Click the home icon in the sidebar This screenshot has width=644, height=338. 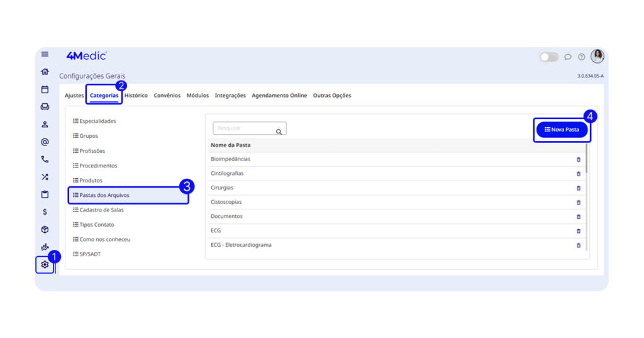tap(45, 72)
